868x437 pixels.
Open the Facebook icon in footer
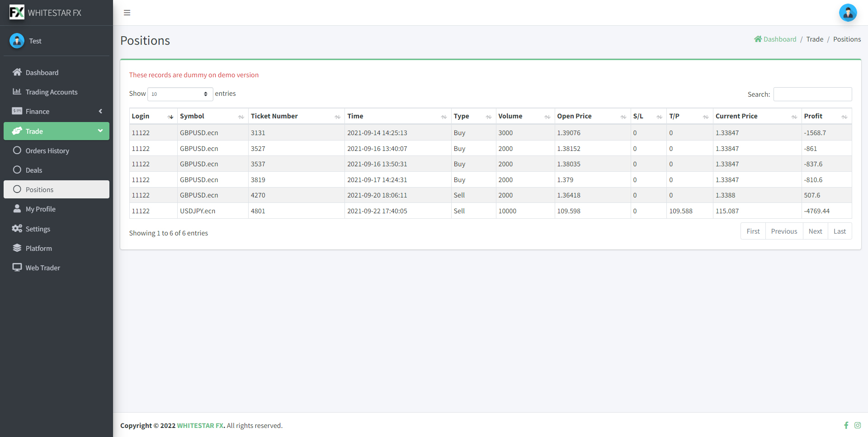point(846,425)
